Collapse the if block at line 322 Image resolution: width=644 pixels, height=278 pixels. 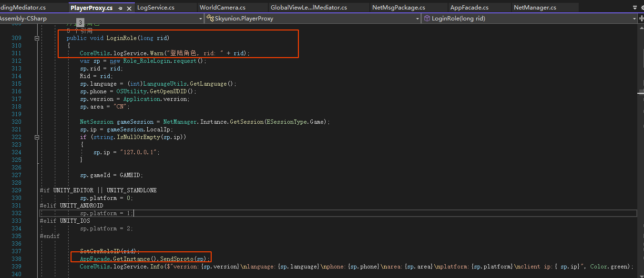point(37,137)
